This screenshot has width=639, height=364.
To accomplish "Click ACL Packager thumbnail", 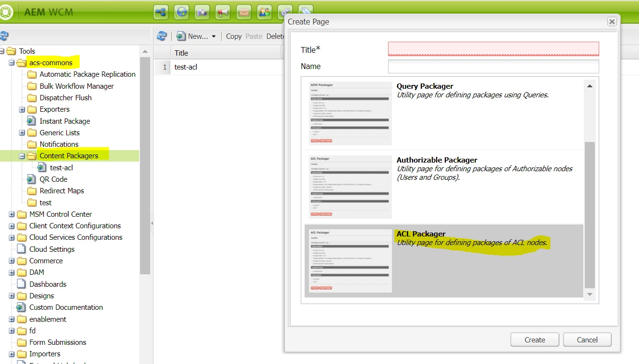I will [x=350, y=261].
